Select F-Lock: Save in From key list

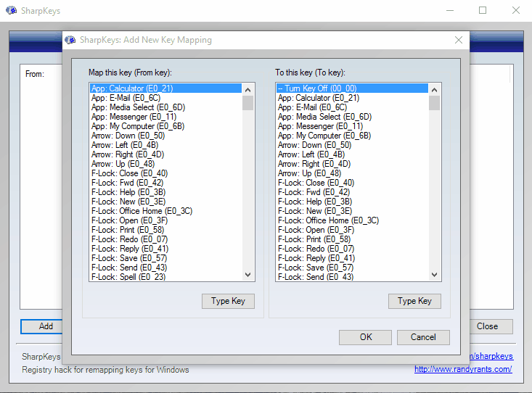click(166, 258)
